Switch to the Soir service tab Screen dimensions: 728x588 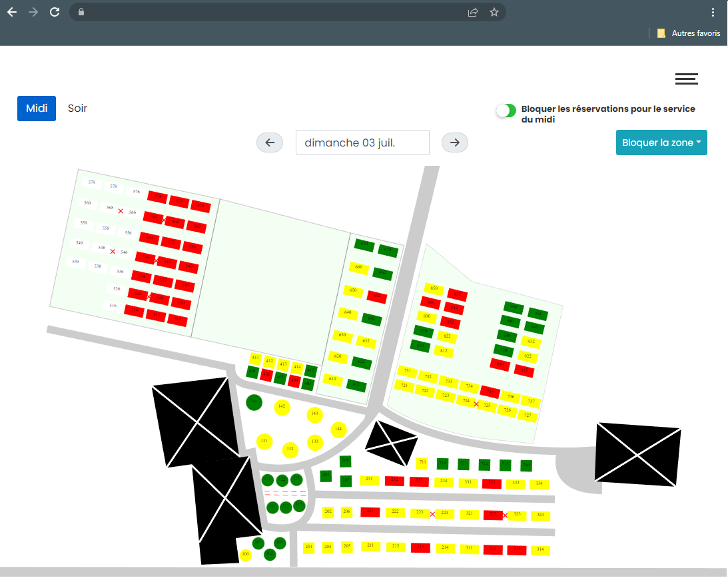(77, 109)
